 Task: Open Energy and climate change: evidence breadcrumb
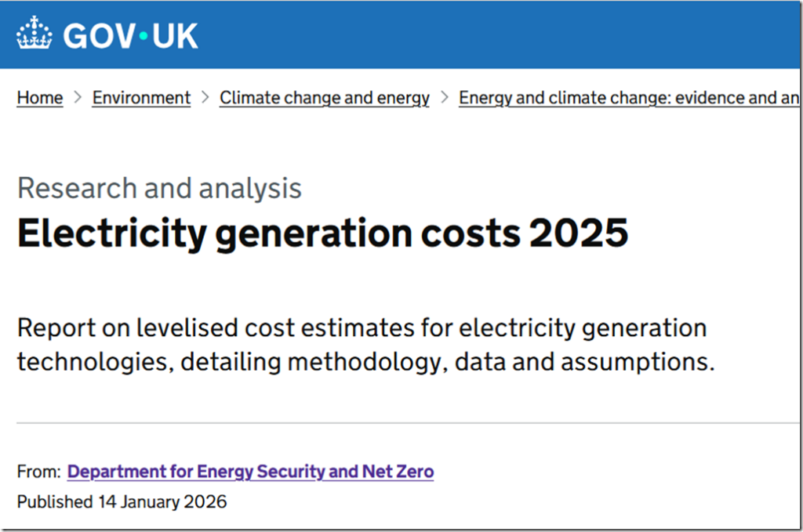coord(627,98)
